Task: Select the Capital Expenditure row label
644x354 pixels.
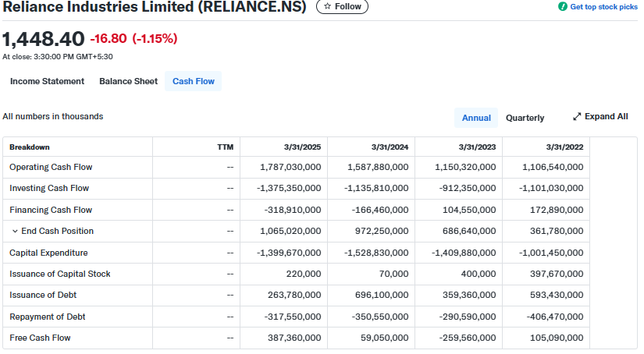Action: (48, 253)
